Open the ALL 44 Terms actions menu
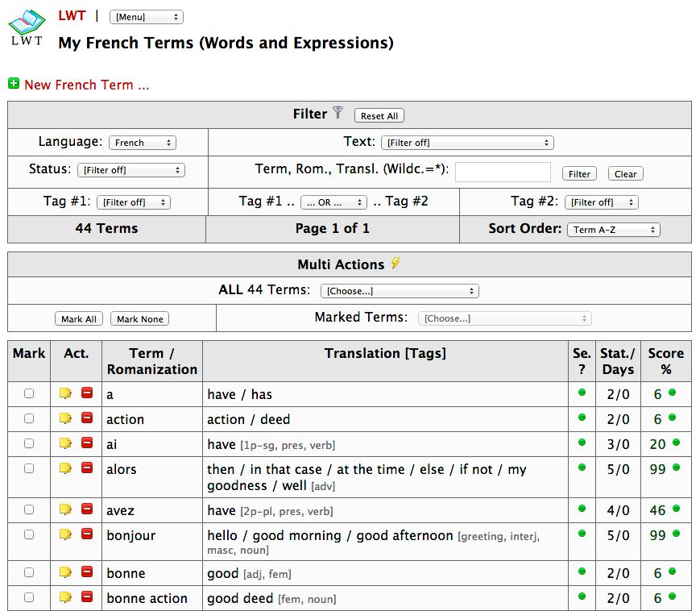 (x=399, y=291)
